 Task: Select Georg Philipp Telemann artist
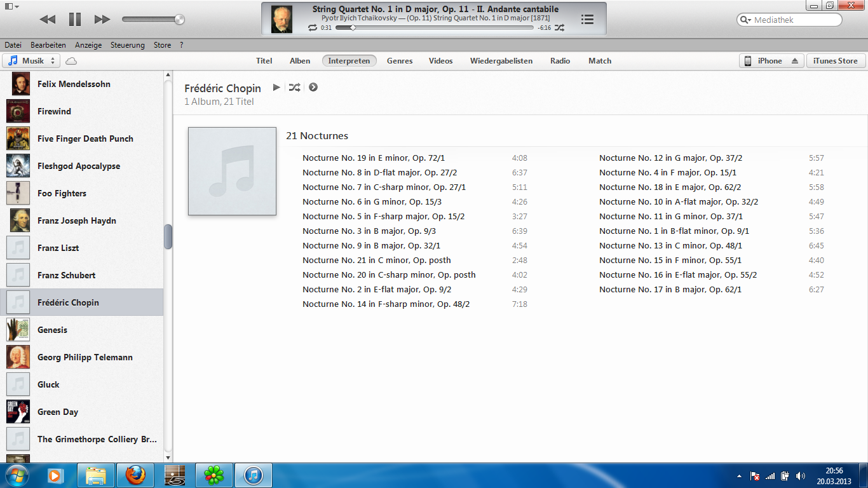[81, 357]
